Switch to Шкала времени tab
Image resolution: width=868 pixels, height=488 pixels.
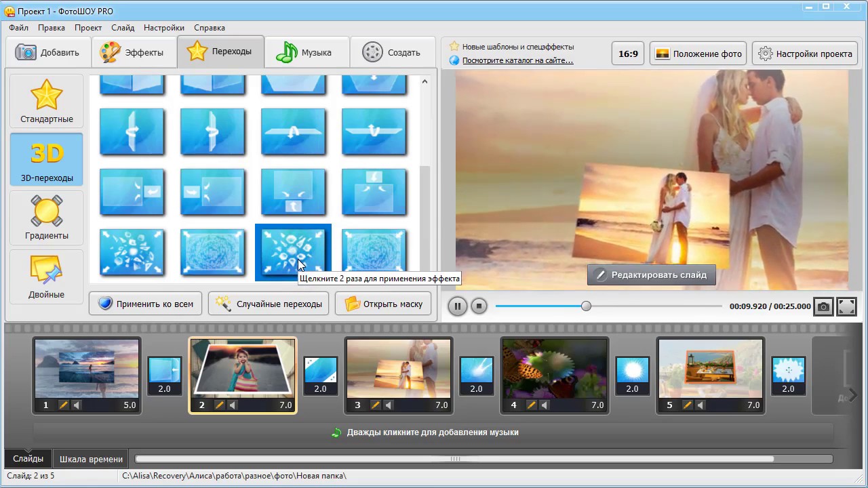(x=91, y=459)
